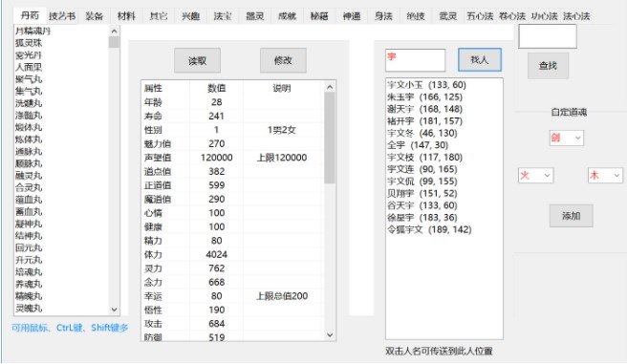Open the 火 element dropdown

[x=536, y=176]
